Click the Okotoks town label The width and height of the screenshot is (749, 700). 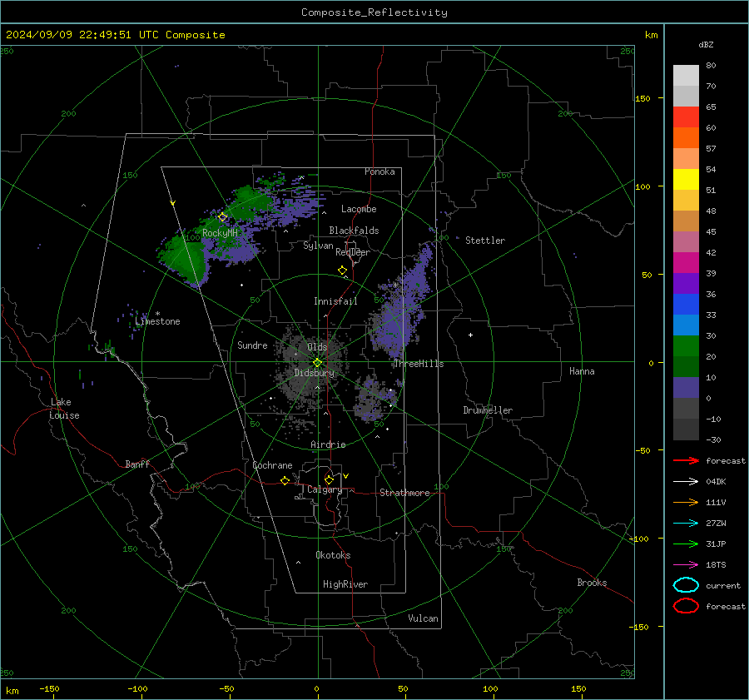click(x=333, y=555)
